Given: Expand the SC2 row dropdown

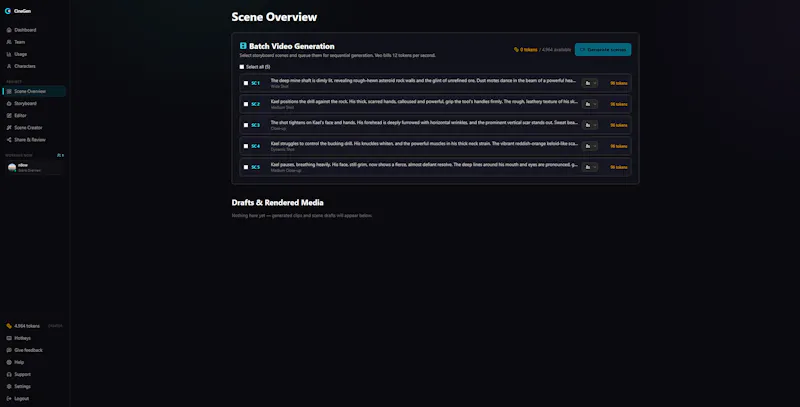Looking at the screenshot, I should 590,104.
